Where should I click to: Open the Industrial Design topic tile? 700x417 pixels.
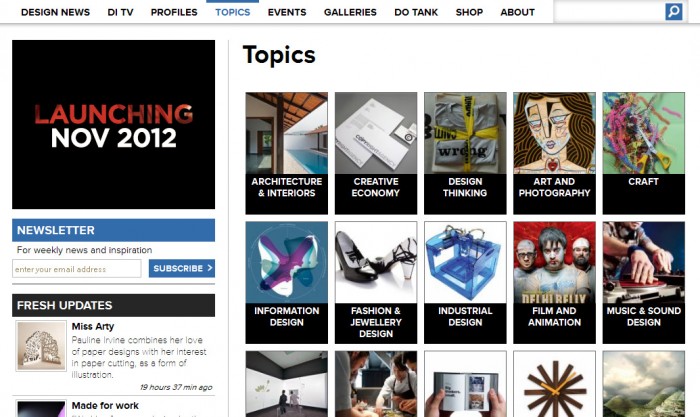[x=465, y=283]
